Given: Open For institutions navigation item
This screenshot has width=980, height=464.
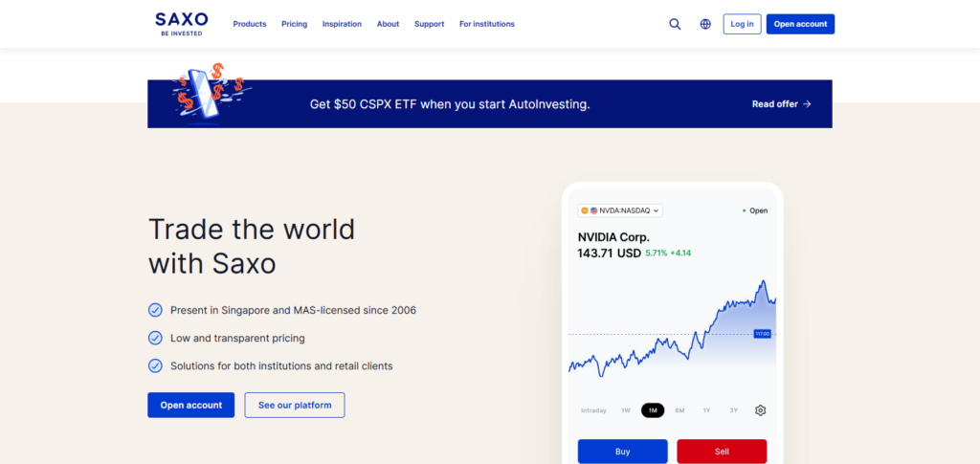Looking at the screenshot, I should click(487, 24).
